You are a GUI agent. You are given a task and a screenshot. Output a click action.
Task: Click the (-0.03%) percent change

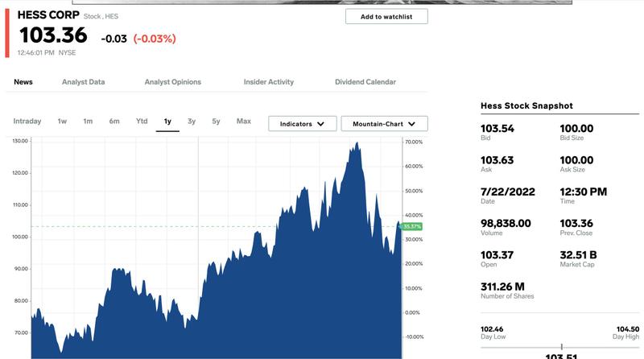155,39
